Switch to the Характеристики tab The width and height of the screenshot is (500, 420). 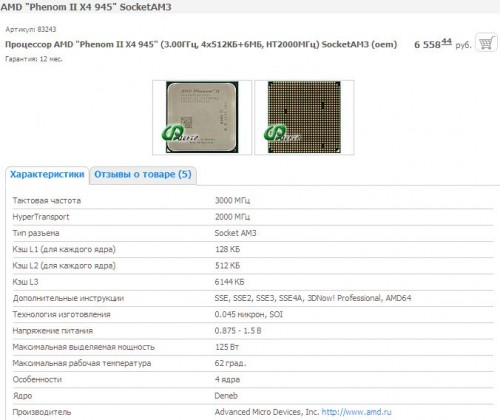(47, 175)
